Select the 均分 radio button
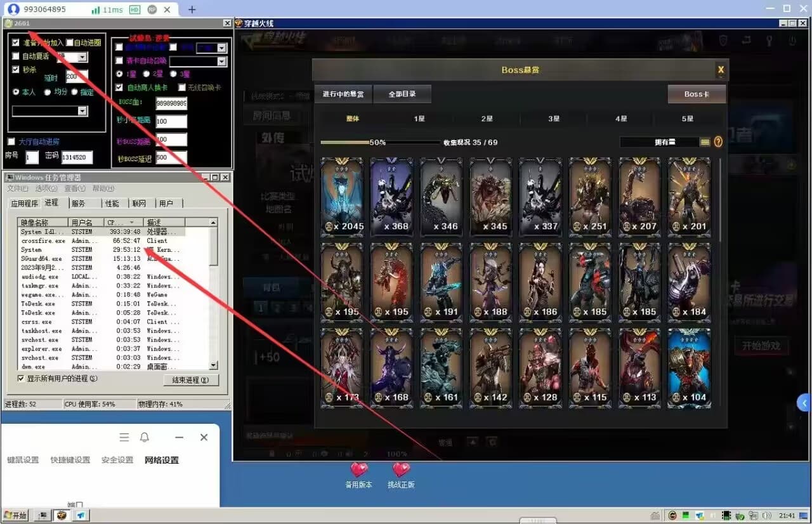 (x=47, y=92)
